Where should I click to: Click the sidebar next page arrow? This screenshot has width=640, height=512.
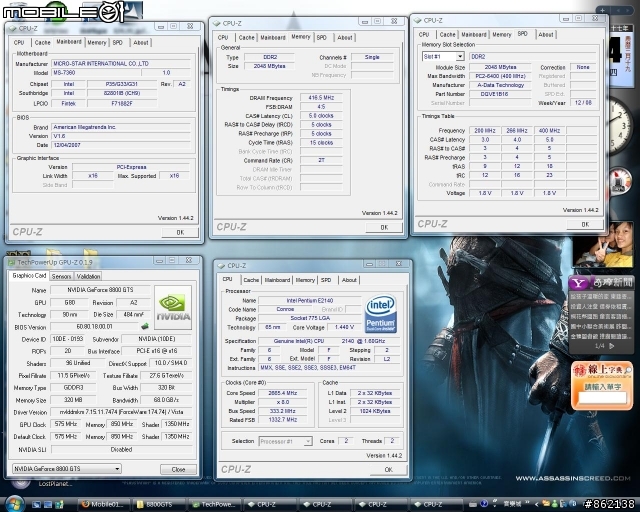(629, 10)
